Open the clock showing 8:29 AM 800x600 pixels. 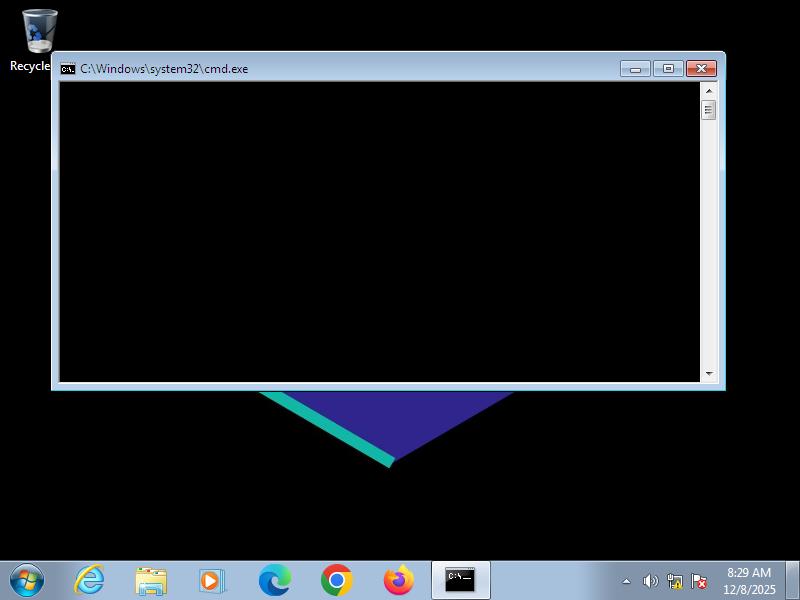click(x=749, y=581)
